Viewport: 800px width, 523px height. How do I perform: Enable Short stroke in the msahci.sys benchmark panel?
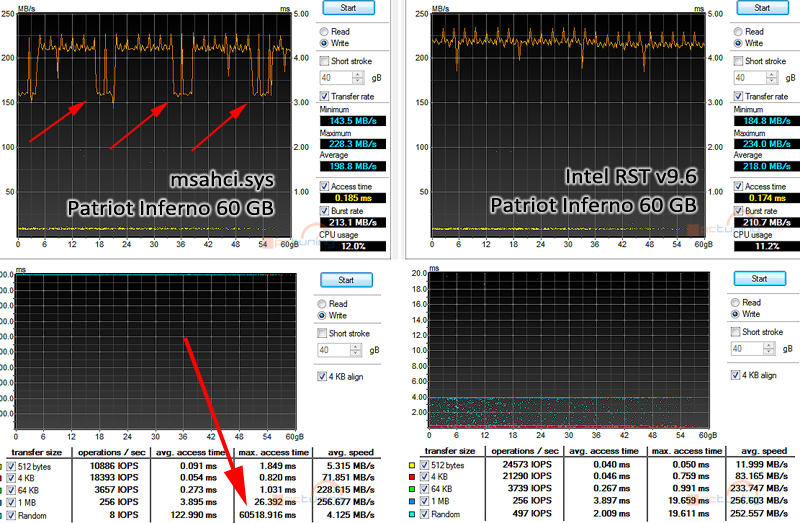click(x=324, y=61)
